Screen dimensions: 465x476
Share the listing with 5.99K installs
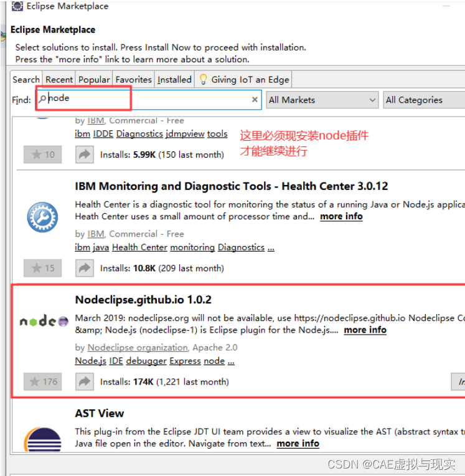[x=85, y=155]
